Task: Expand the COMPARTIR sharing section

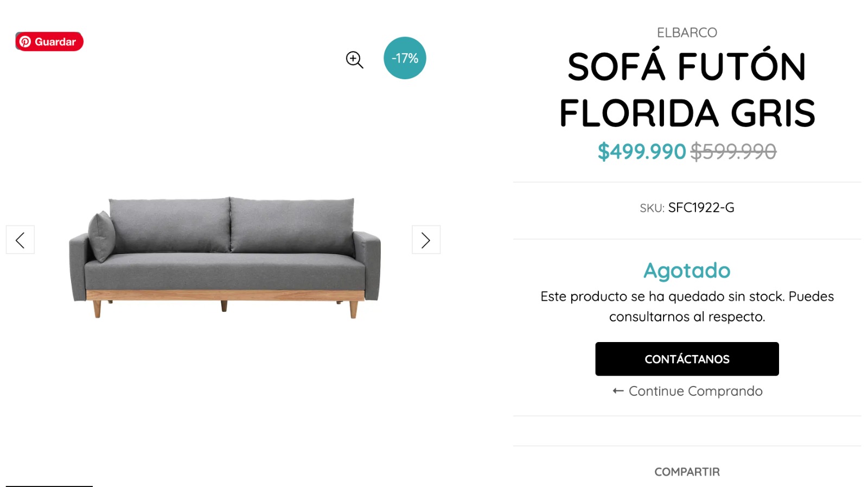Action: click(687, 471)
